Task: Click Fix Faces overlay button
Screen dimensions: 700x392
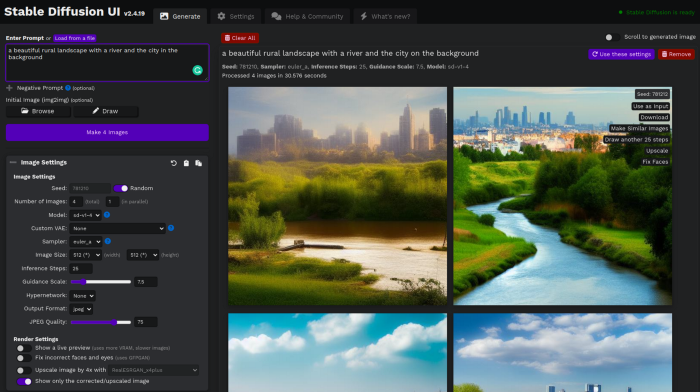Action: point(655,162)
